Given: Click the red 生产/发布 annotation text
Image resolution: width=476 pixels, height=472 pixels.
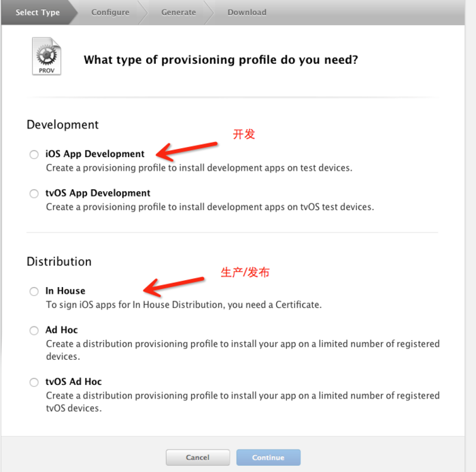Looking at the screenshot, I should coord(245,272).
